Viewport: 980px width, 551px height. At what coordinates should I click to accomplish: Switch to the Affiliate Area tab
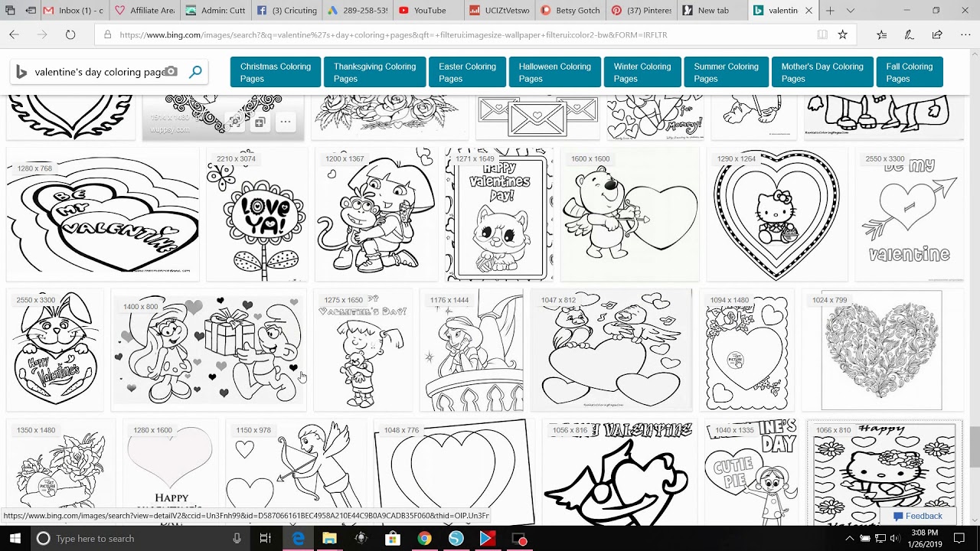[x=143, y=11]
